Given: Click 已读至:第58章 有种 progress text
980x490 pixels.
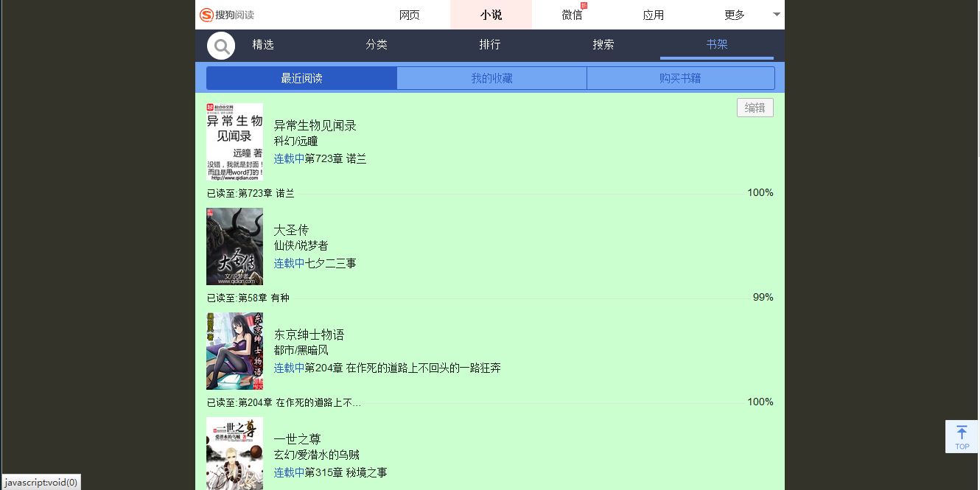Looking at the screenshot, I should 248,298.
